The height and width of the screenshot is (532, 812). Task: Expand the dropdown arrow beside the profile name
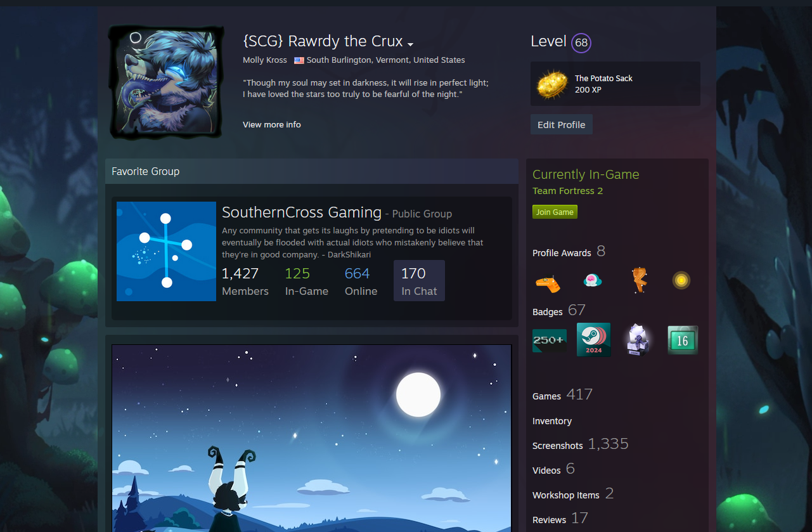pyautogui.click(x=410, y=44)
